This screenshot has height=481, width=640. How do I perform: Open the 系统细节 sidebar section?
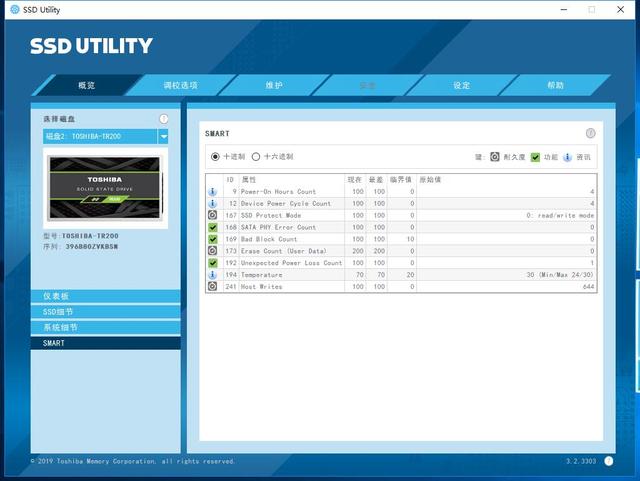click(x=105, y=327)
